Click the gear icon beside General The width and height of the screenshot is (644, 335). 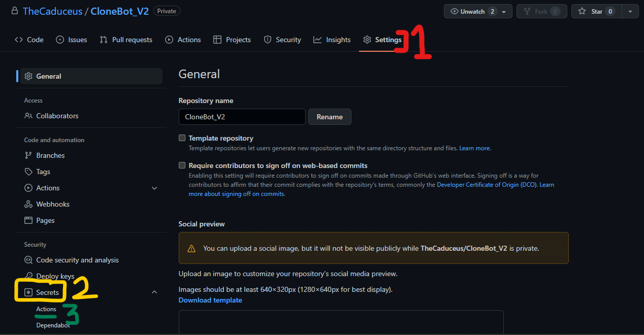[x=28, y=76]
